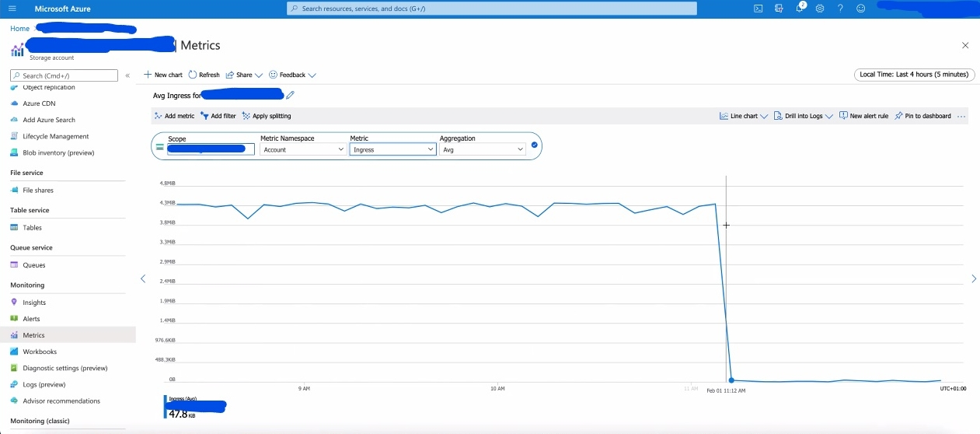Collapse the sidebar with double chevron

(x=127, y=75)
